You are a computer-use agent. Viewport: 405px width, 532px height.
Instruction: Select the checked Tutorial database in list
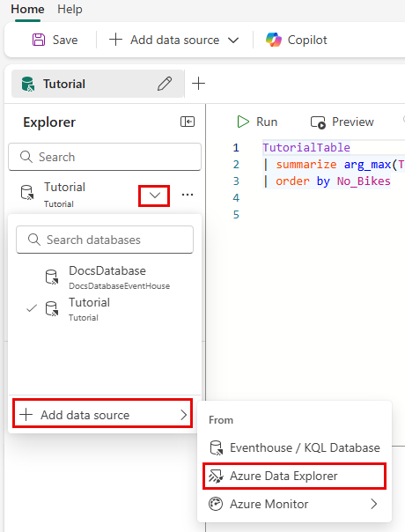105,309
